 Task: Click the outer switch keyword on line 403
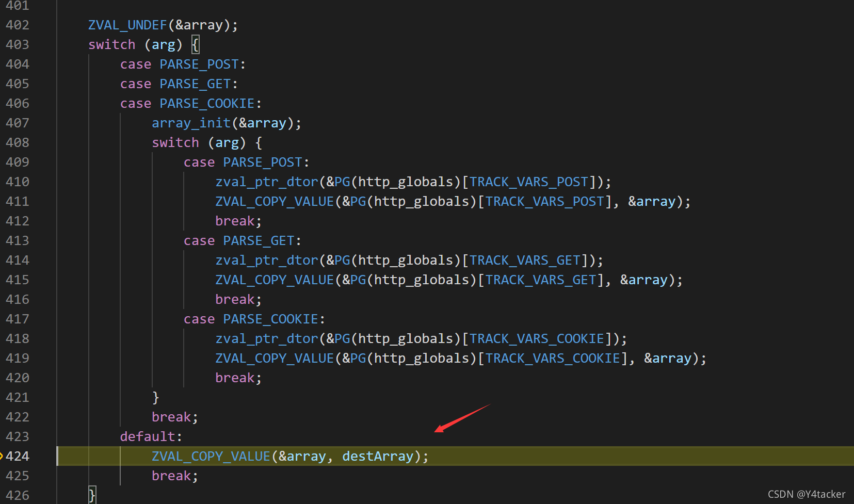click(112, 44)
